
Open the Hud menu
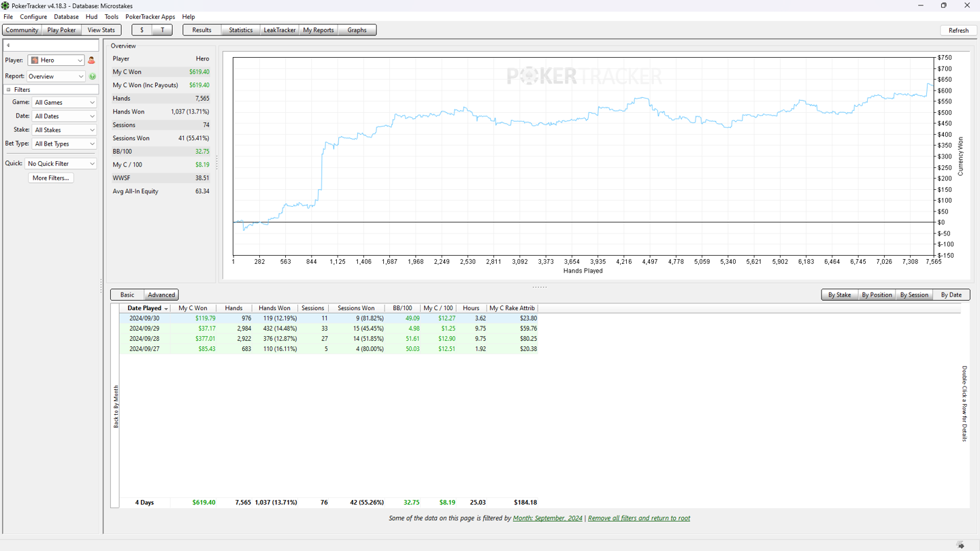(91, 17)
